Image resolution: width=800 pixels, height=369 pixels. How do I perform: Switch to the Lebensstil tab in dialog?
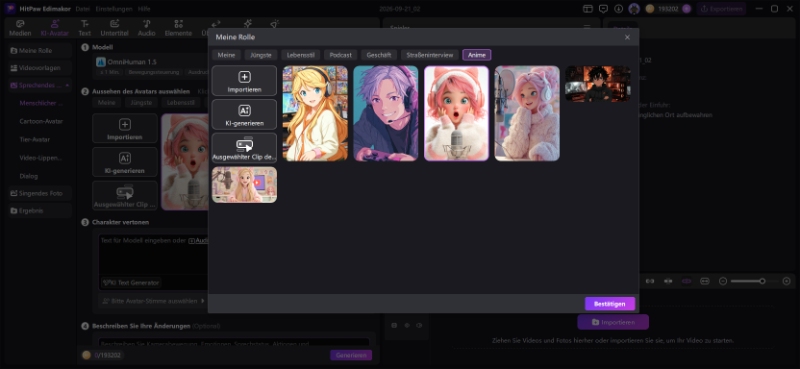[x=301, y=55]
